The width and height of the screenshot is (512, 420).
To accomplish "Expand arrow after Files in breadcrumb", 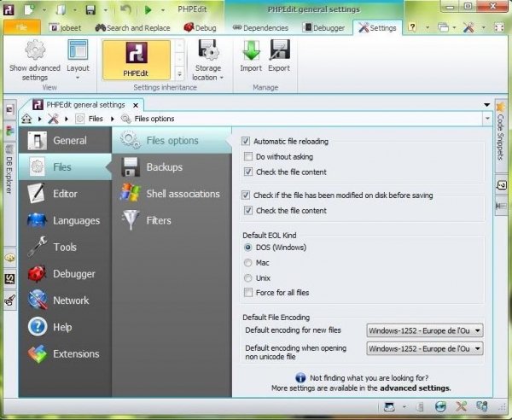I will (113, 119).
